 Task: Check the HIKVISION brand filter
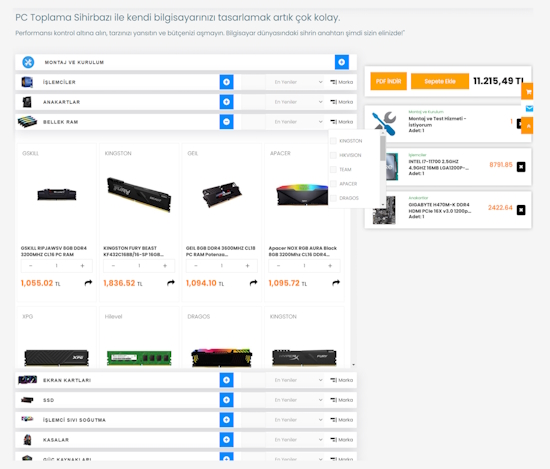pyautogui.click(x=333, y=155)
